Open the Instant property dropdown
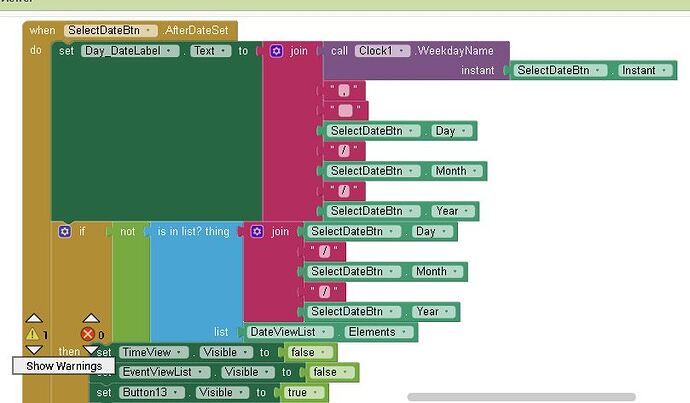 click(x=645, y=70)
